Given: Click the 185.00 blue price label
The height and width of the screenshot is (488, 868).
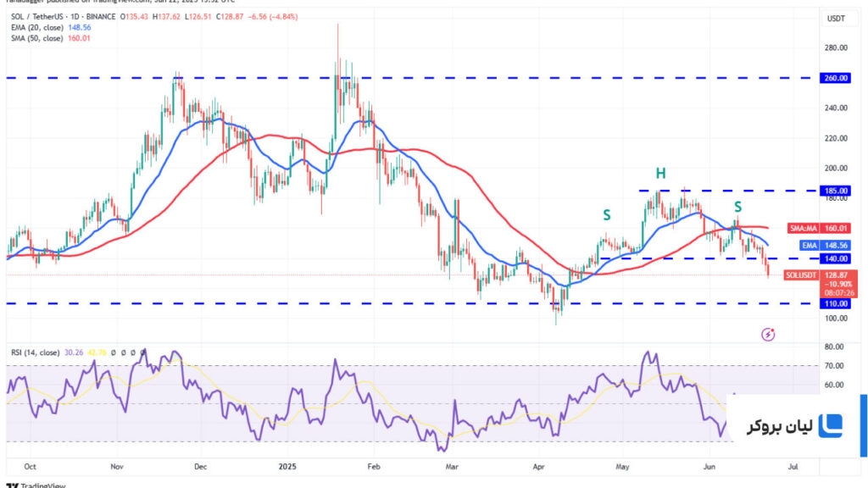Looking at the screenshot, I should click(x=836, y=191).
